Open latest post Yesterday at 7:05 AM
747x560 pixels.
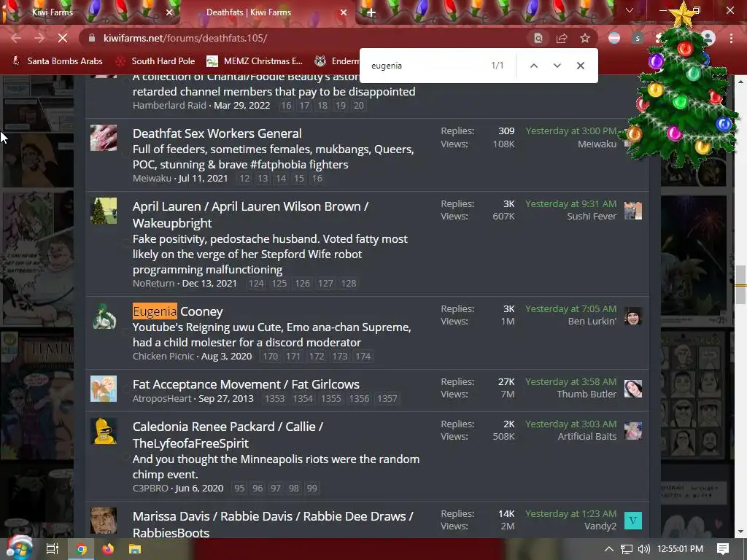click(570, 309)
